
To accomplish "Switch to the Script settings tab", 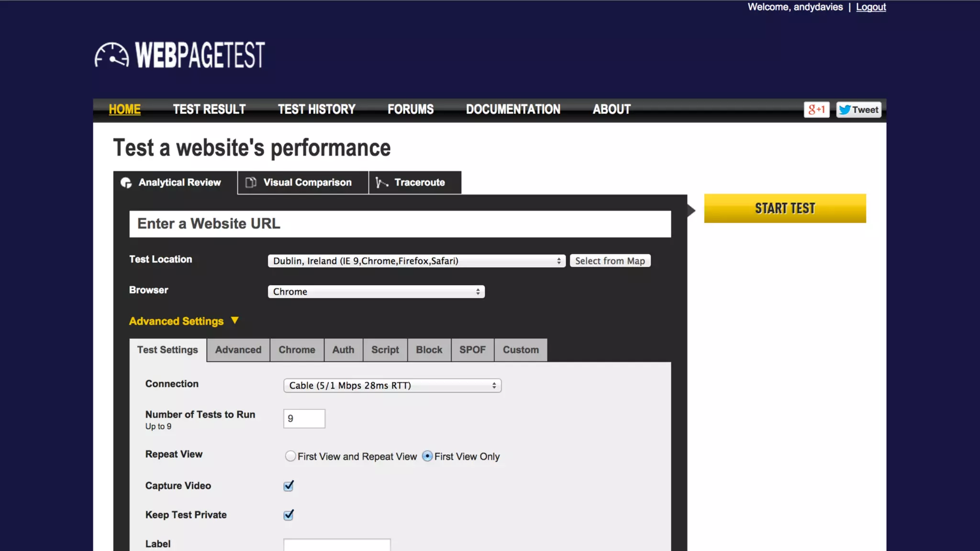I will pyautogui.click(x=385, y=350).
